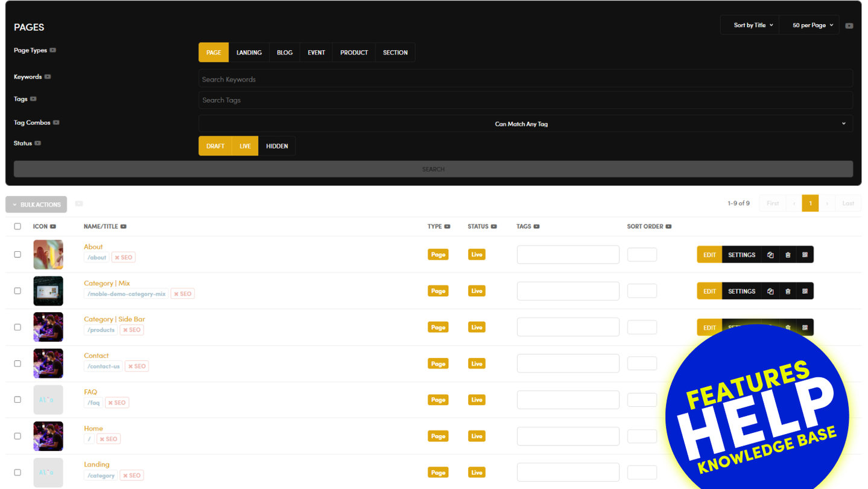Click trash icon in Category | Mix row
The image size is (868, 489).
click(x=788, y=291)
